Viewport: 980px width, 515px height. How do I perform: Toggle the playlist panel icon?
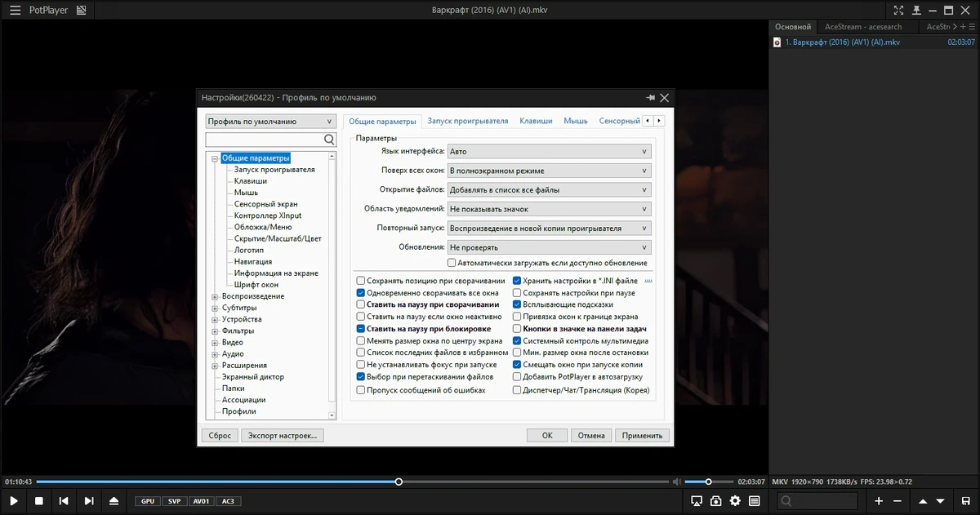(755, 501)
